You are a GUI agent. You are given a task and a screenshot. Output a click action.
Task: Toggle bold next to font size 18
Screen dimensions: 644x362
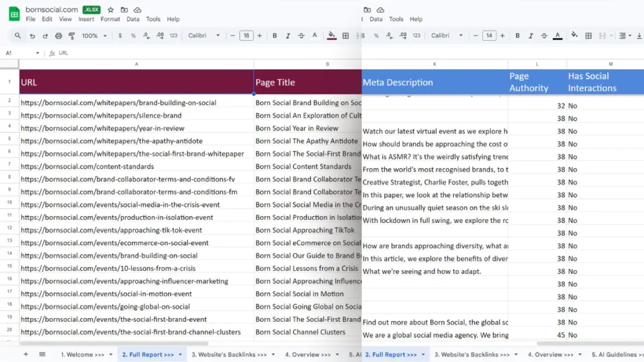pos(275,36)
